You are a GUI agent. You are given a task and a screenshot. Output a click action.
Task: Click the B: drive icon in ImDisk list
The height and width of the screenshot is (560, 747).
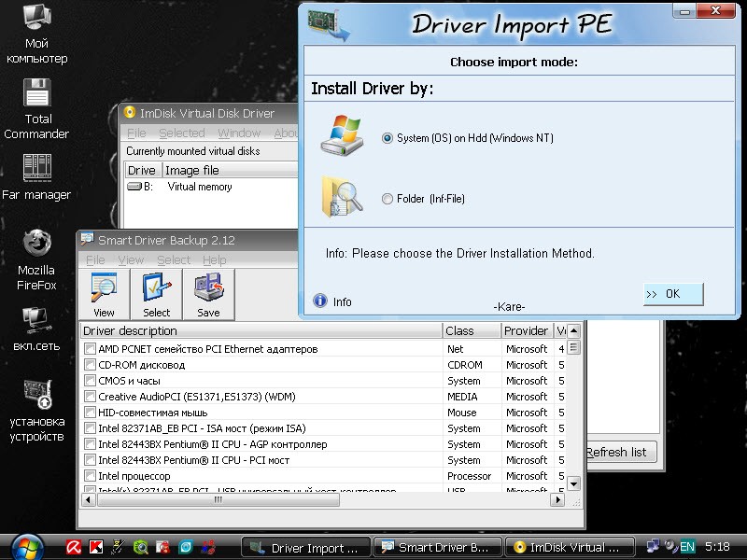[x=134, y=187]
